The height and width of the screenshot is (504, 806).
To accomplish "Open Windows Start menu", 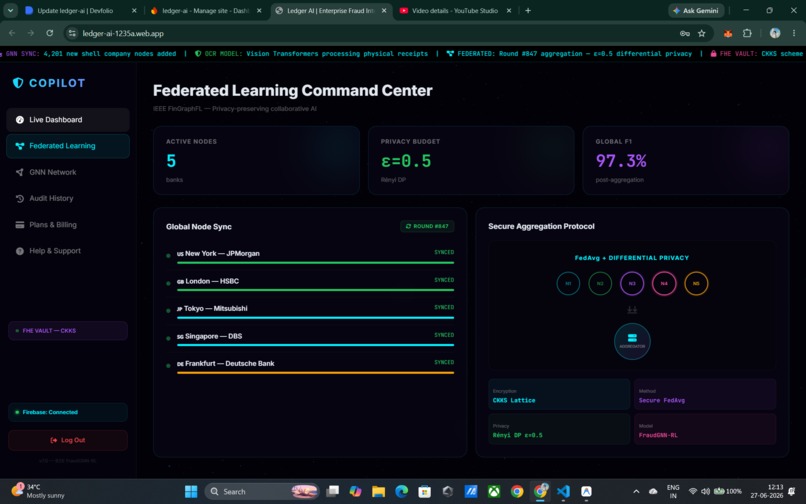I will pos(191,492).
